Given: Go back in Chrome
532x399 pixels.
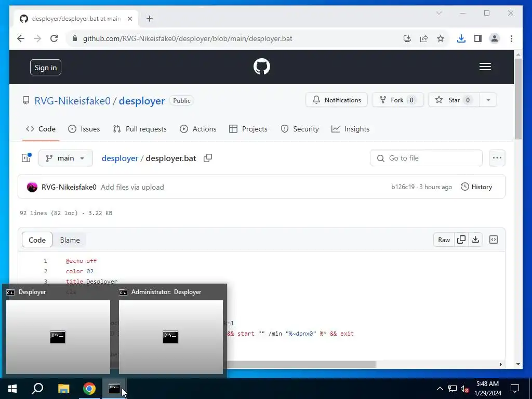Looking at the screenshot, I should (21, 38).
